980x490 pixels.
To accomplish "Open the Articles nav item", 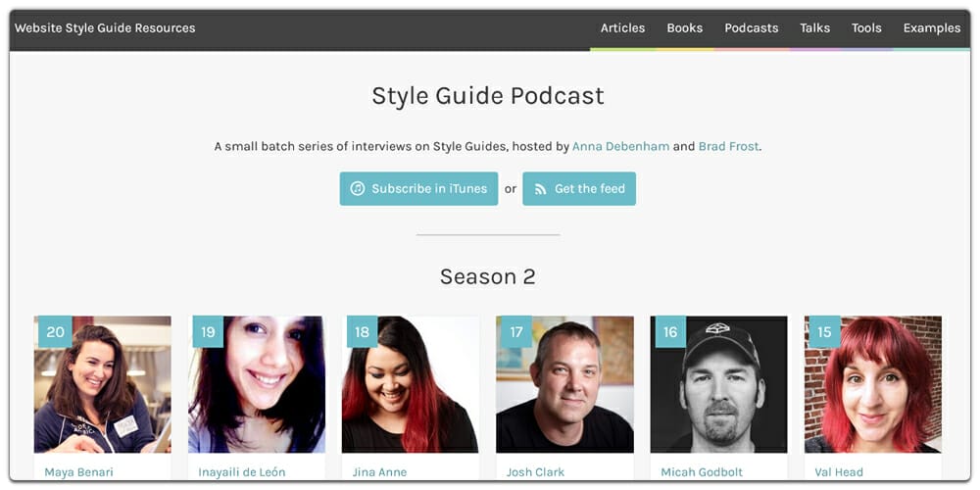I will (x=622, y=28).
